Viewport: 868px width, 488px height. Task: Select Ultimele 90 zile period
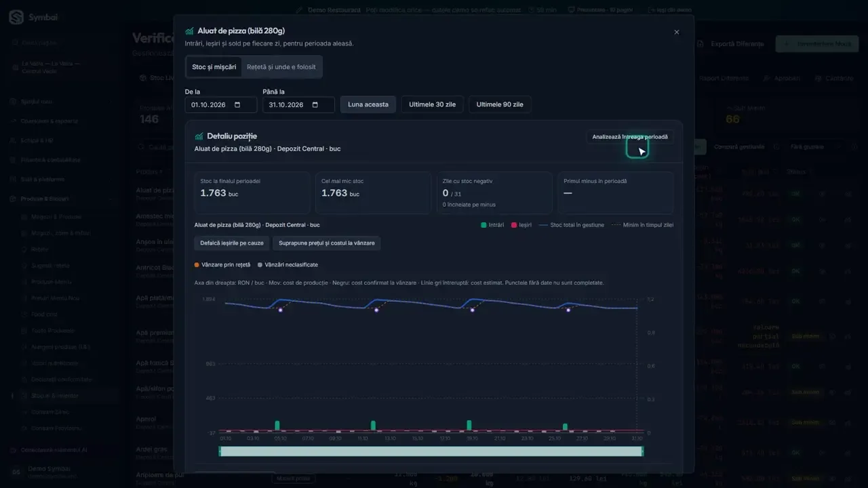tap(500, 104)
